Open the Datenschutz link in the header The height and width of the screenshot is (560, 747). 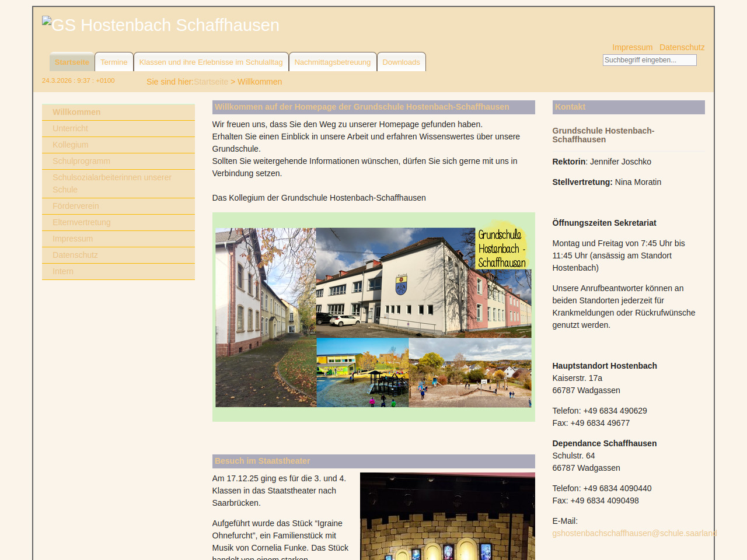coord(682,47)
